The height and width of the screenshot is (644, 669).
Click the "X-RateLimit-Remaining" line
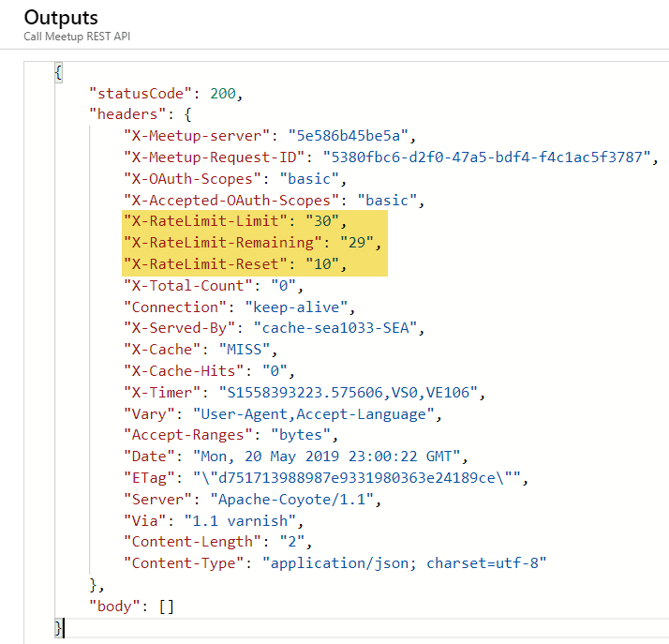click(x=252, y=243)
